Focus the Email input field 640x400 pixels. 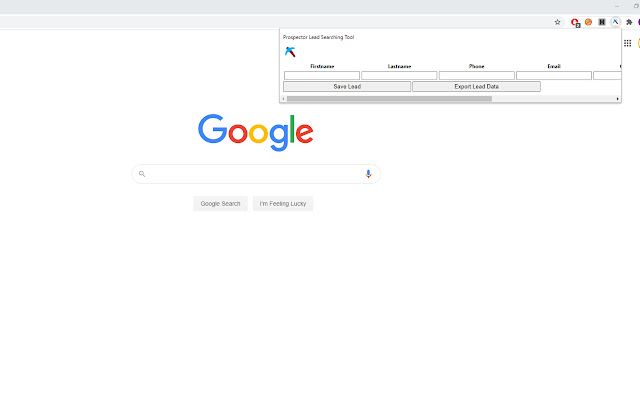point(554,76)
